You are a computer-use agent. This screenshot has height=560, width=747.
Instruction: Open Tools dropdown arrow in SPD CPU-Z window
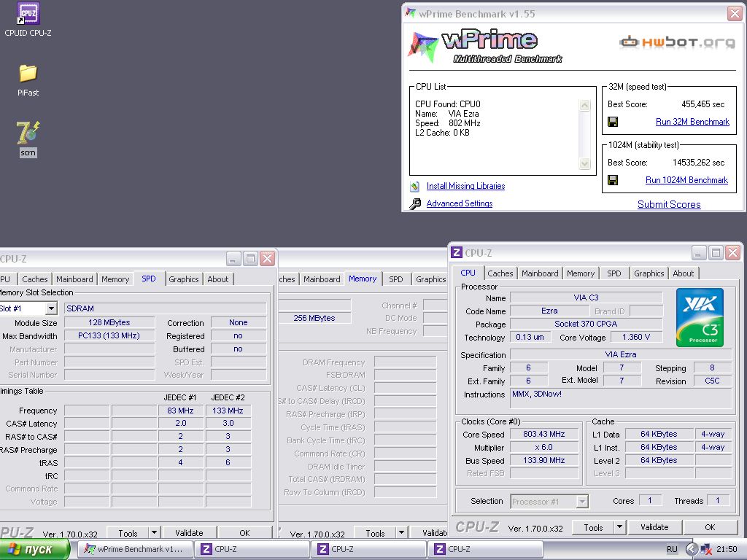(x=154, y=533)
